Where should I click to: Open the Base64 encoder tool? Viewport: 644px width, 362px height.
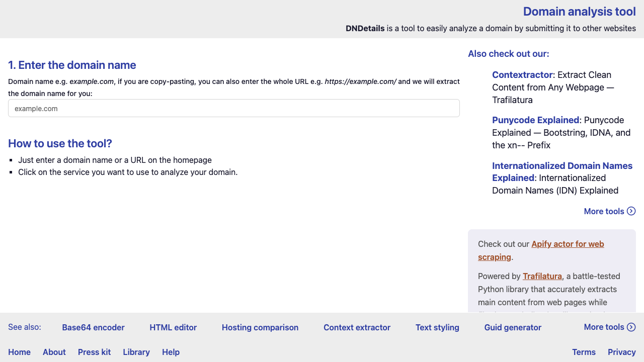93,327
